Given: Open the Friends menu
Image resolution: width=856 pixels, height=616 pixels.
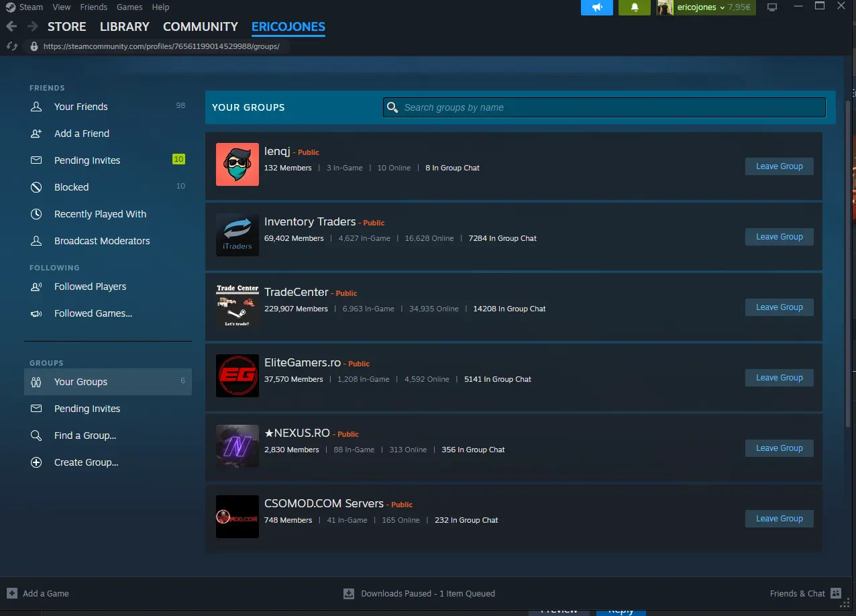Looking at the screenshot, I should tap(94, 7).
